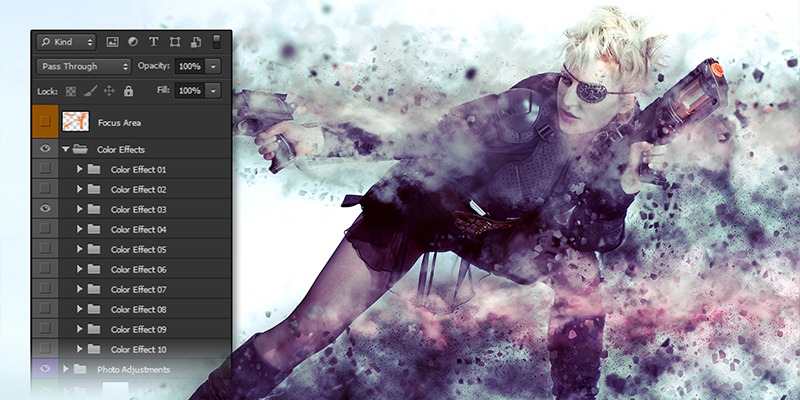
Task: Filter layers by shape layer type
Action: 175,42
